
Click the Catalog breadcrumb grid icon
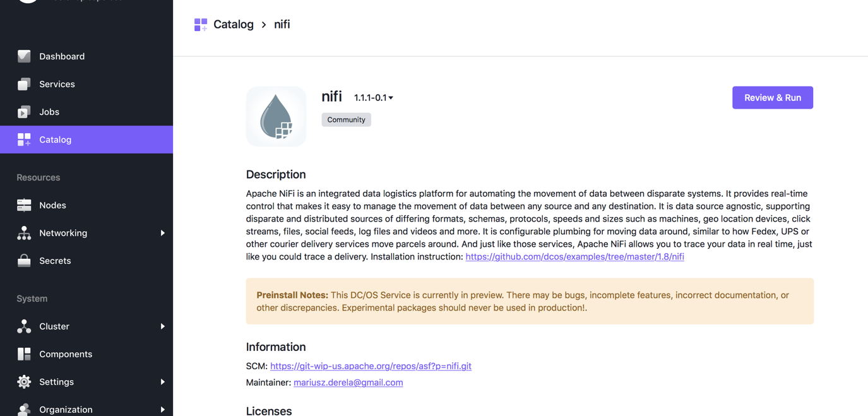click(x=201, y=25)
